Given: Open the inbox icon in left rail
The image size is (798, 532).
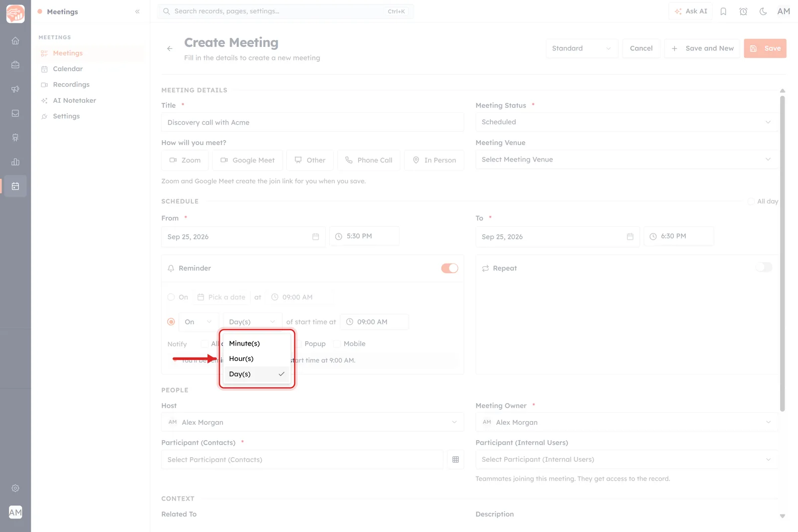Looking at the screenshot, I should 15,113.
